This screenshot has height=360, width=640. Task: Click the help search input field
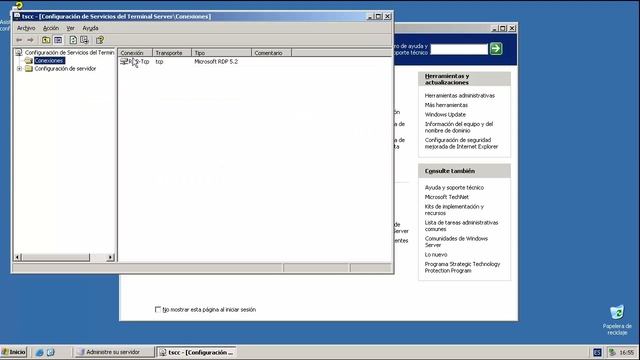click(459, 49)
